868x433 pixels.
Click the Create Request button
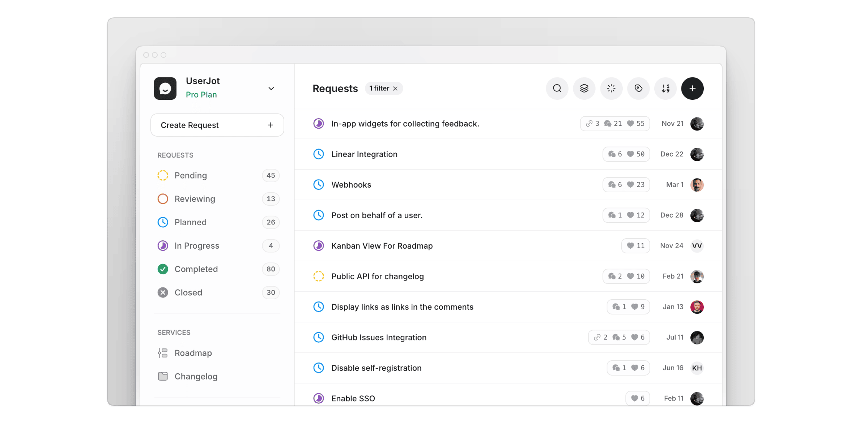pyautogui.click(x=217, y=125)
